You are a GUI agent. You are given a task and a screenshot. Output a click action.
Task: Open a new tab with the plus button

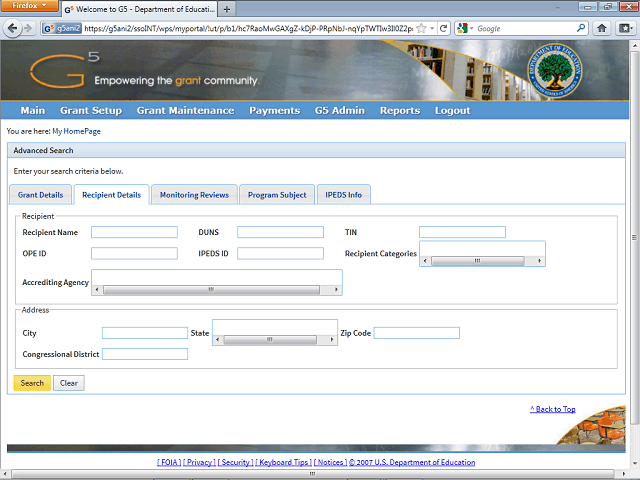pyautogui.click(x=227, y=9)
